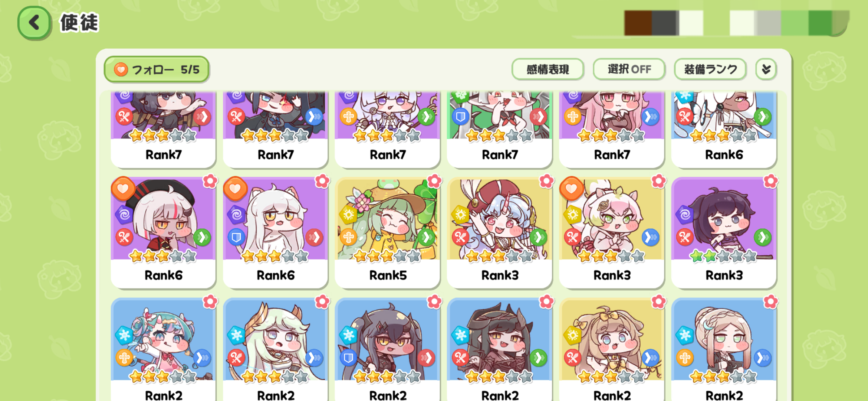Open the top-row Rank7 white-haired character with shield
The width and height of the screenshot is (868, 401).
tap(500, 129)
